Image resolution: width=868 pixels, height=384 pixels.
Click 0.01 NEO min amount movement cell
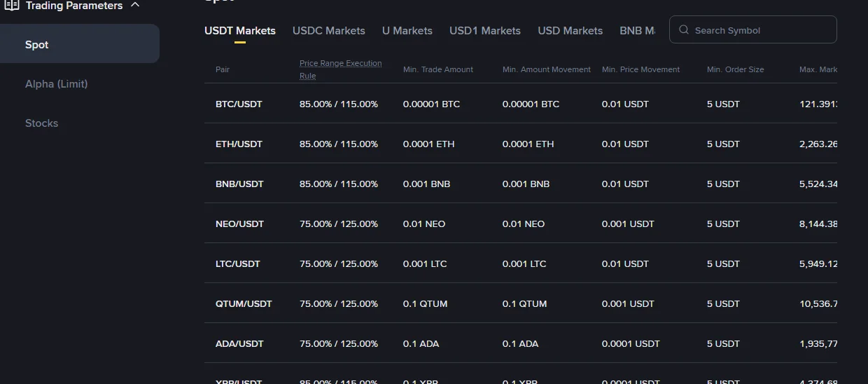tap(524, 224)
